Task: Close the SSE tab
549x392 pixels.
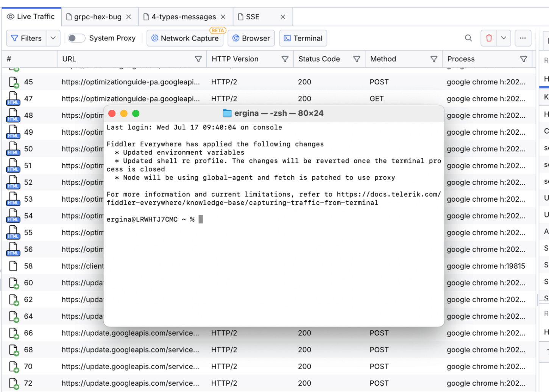Action: 283,17
